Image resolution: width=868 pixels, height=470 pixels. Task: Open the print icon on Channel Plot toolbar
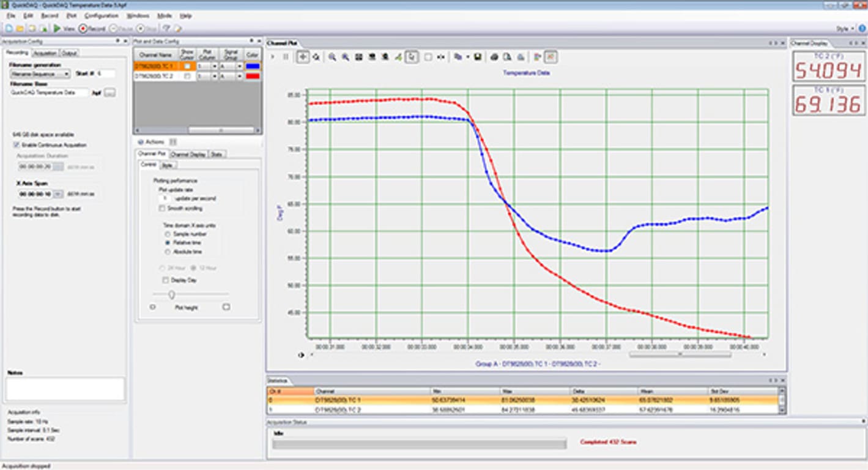coord(494,57)
